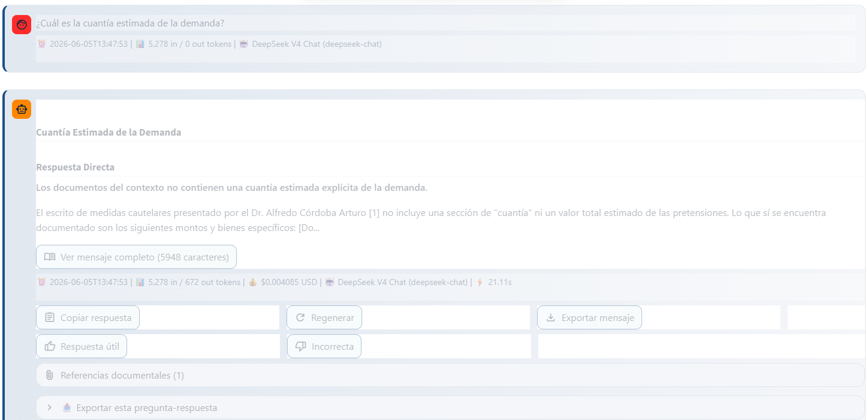Image resolution: width=868 pixels, height=420 pixels.
Task: Click the orange robot assistant avatar
Action: tap(22, 109)
